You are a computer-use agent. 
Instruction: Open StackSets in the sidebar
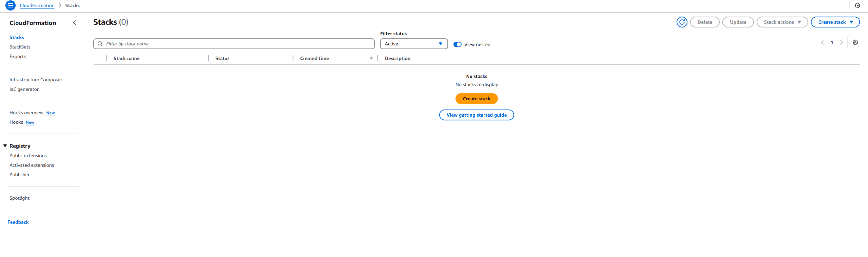pos(20,47)
